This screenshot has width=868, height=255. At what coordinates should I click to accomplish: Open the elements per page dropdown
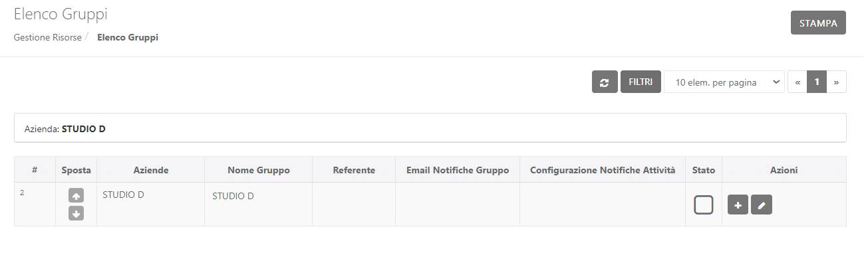point(724,82)
